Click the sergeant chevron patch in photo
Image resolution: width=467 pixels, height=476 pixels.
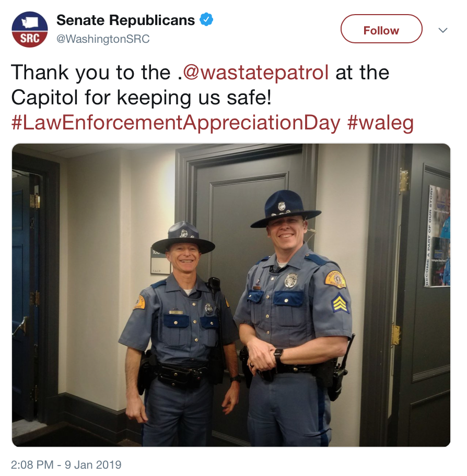340,303
